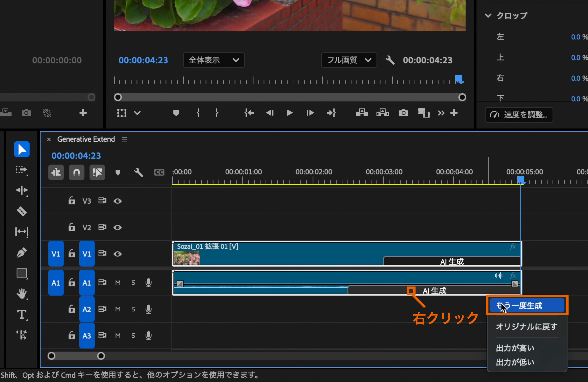Hide V1 track output eye
Viewport: 588px width, 382px height.
[118, 254]
